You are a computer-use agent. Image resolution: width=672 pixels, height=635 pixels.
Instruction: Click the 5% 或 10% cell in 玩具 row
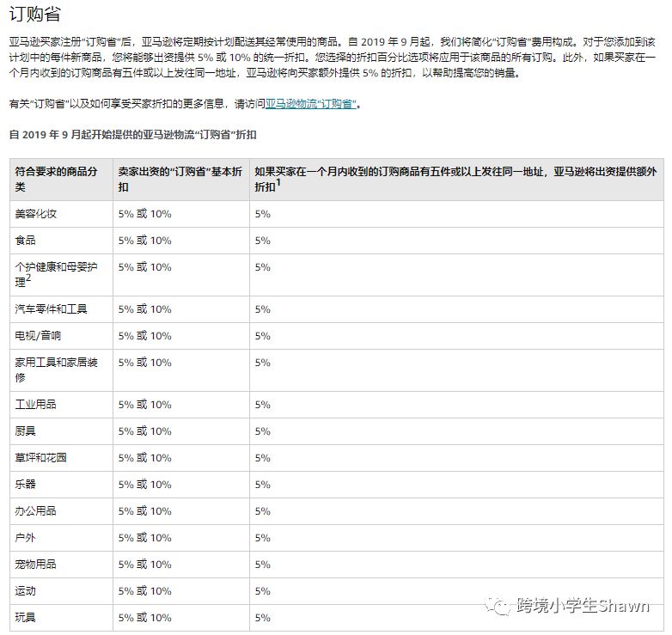(x=180, y=617)
